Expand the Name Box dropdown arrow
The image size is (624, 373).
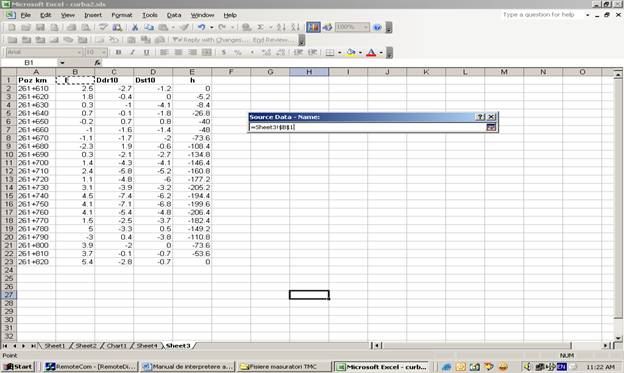tap(62, 62)
